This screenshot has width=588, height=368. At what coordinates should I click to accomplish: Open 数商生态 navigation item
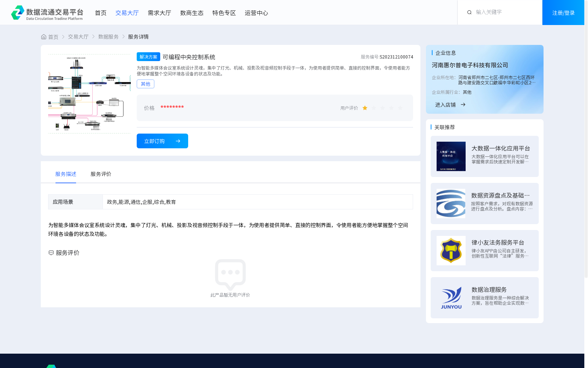coord(192,13)
